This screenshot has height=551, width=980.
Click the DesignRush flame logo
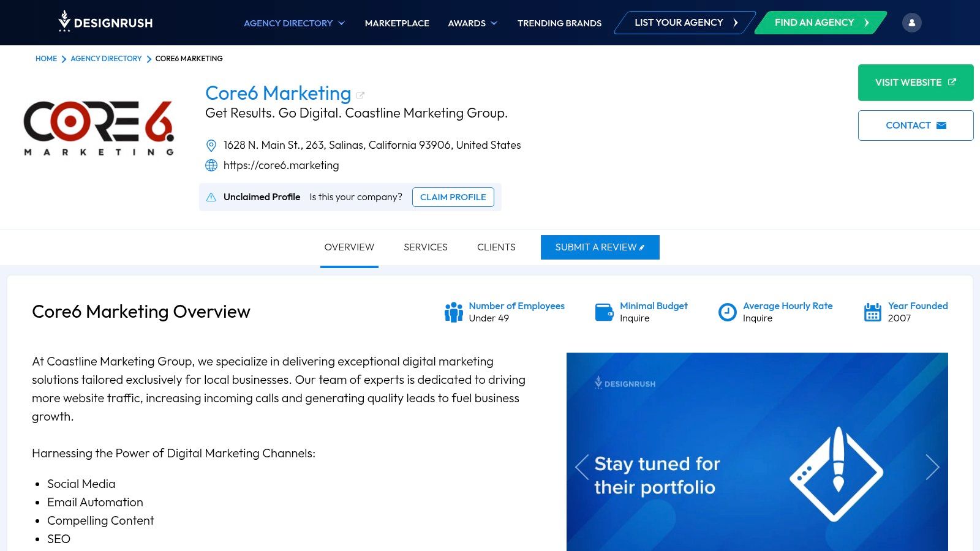[x=63, y=22]
